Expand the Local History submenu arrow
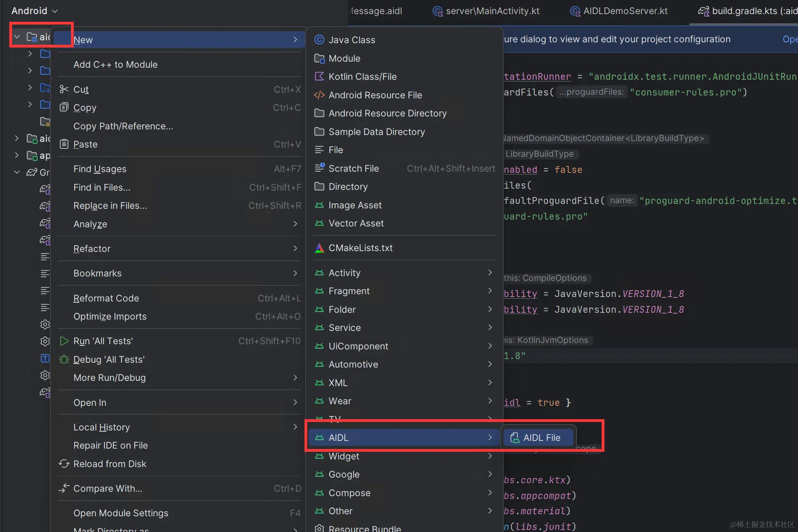Screen dimensions: 798x532 (295, 427)
